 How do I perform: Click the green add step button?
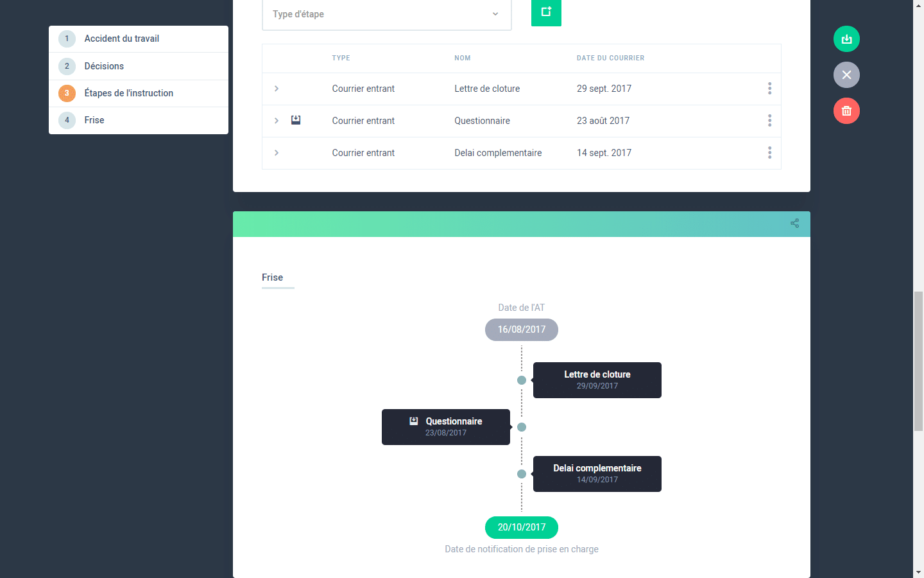[x=546, y=12]
